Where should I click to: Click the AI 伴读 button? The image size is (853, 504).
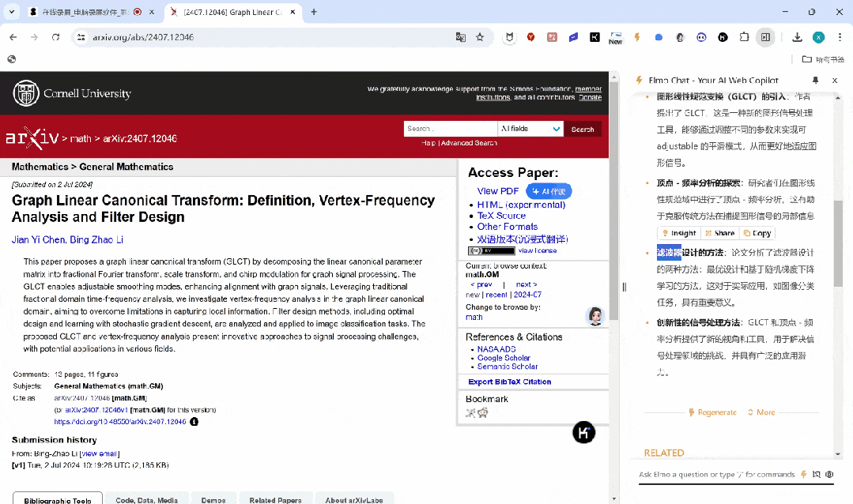(549, 191)
